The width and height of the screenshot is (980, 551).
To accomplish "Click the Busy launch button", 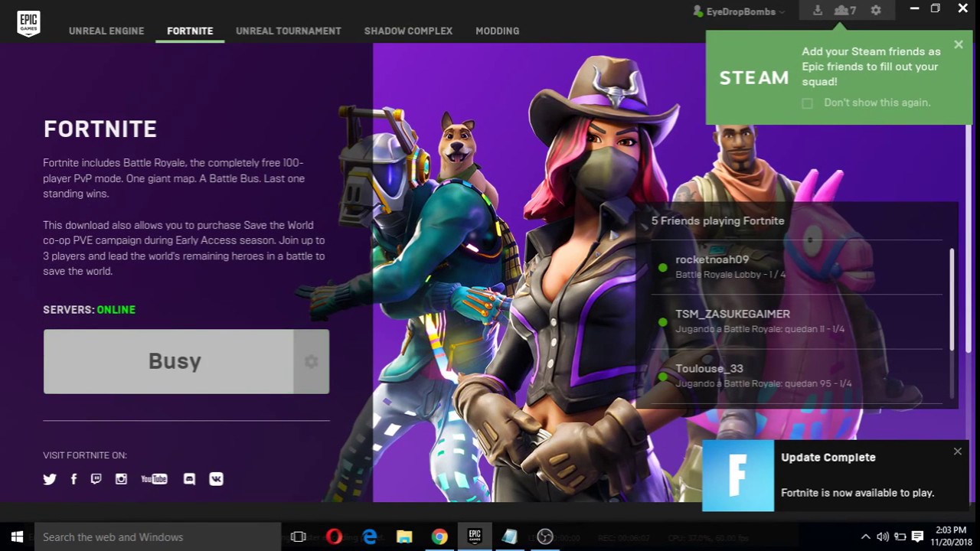I will point(168,361).
